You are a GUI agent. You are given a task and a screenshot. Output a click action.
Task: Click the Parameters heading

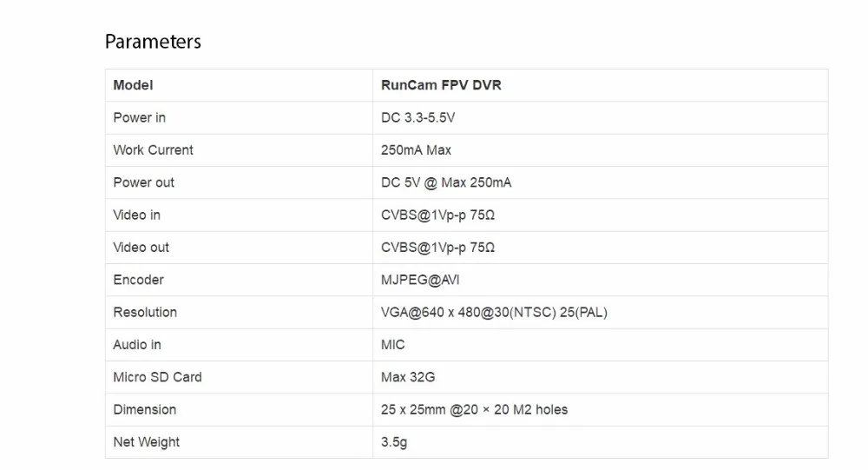pyautogui.click(x=153, y=42)
